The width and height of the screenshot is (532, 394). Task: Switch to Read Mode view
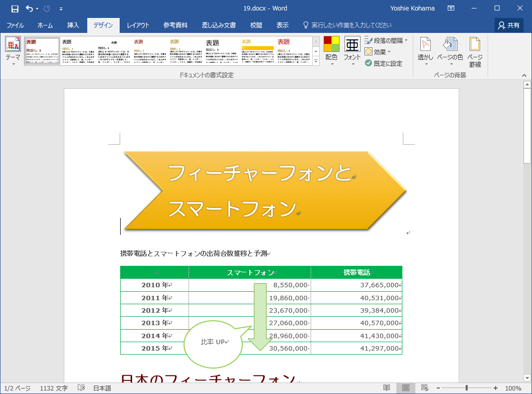pos(387,388)
